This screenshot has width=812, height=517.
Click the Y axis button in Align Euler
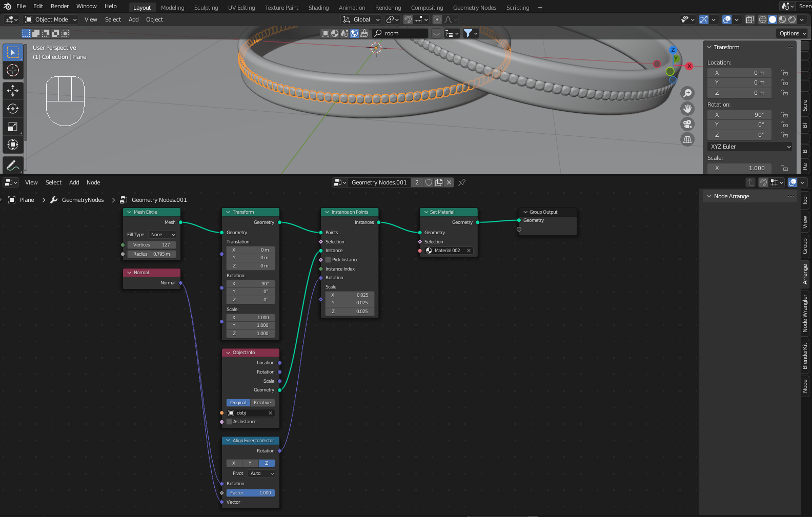click(250, 463)
